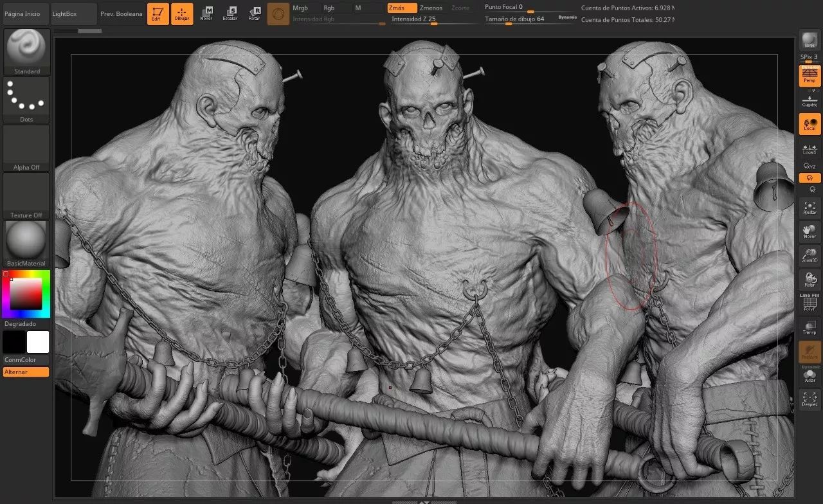
Task: Toggle Persp perspective view
Action: tap(809, 76)
